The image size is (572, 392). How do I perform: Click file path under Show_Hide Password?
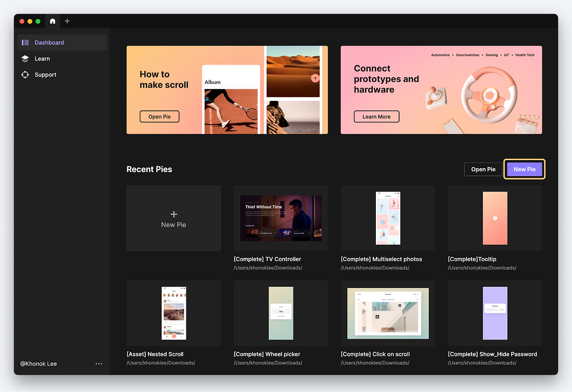coord(482,363)
